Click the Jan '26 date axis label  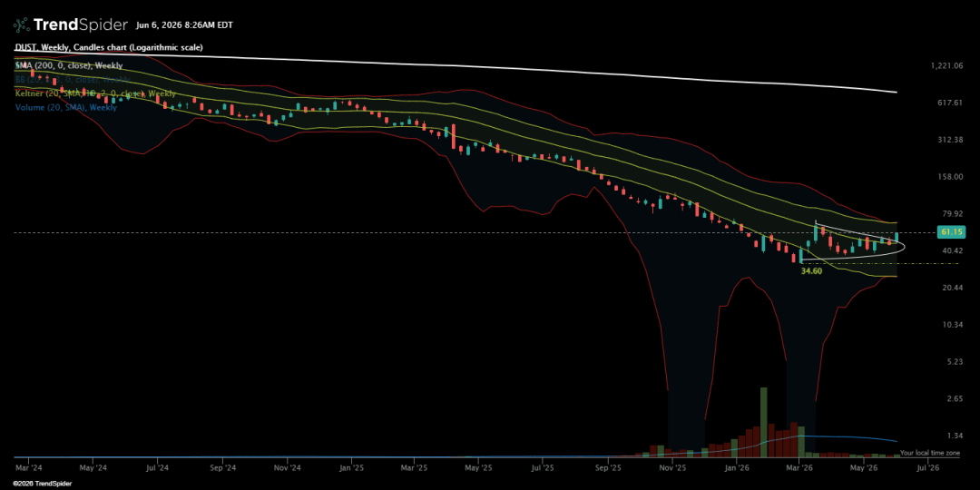tap(738, 467)
